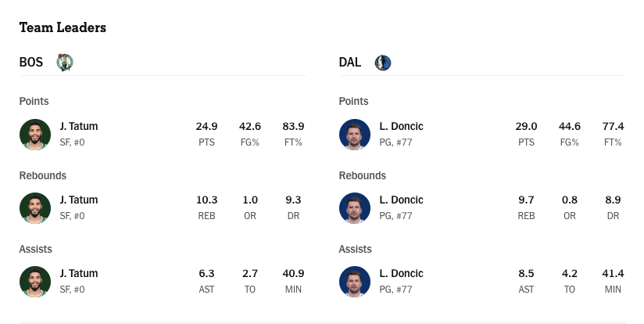Image resolution: width=644 pixels, height=324 pixels.
Task: Click Doncic's 29.0 PTS stat
Action: click(526, 126)
